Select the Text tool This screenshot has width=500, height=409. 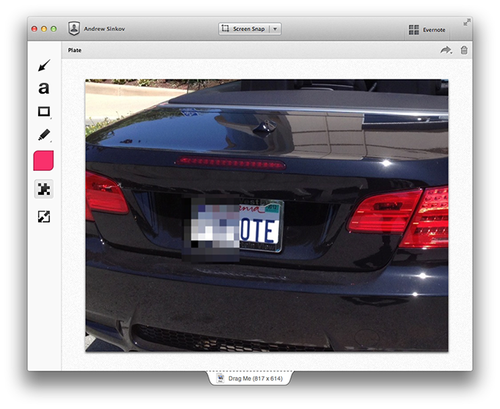(44, 88)
